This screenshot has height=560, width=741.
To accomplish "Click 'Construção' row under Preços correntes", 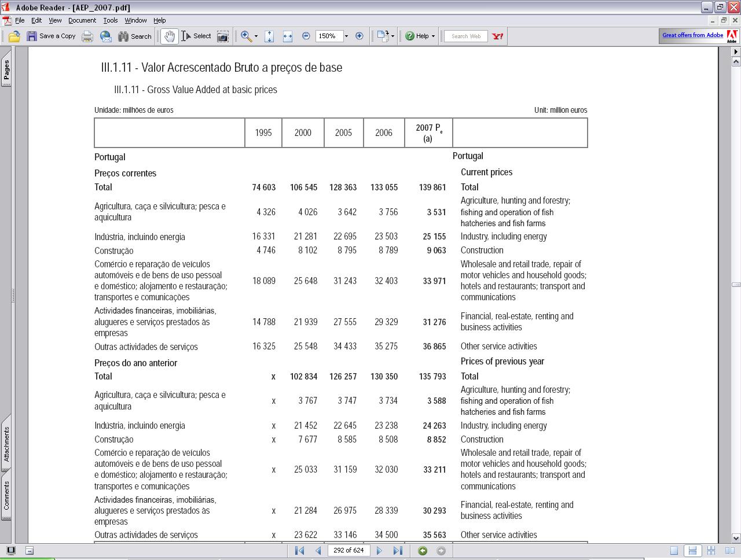I will coord(114,251).
